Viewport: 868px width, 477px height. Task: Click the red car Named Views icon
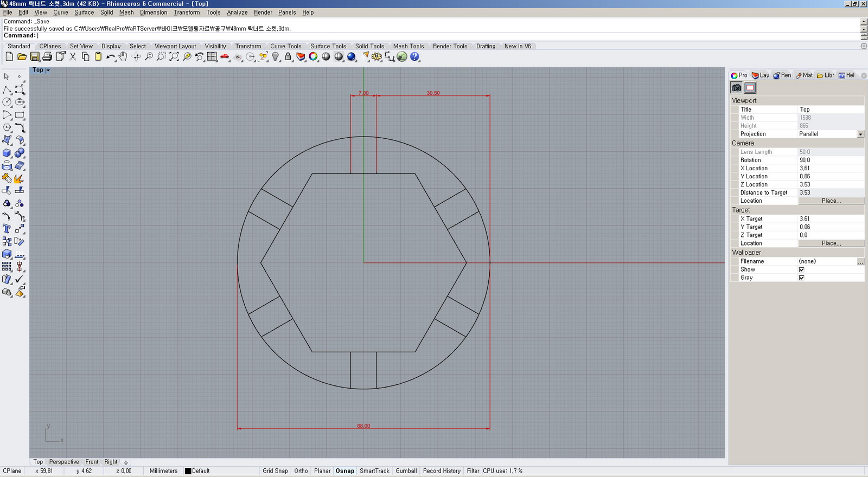click(225, 57)
